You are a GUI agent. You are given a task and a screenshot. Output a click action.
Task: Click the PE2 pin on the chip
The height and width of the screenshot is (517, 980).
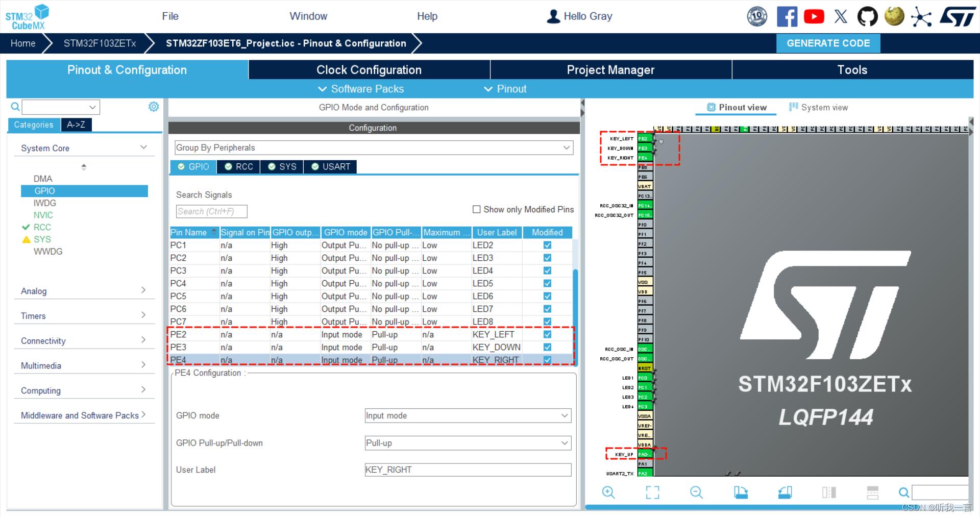pos(645,139)
